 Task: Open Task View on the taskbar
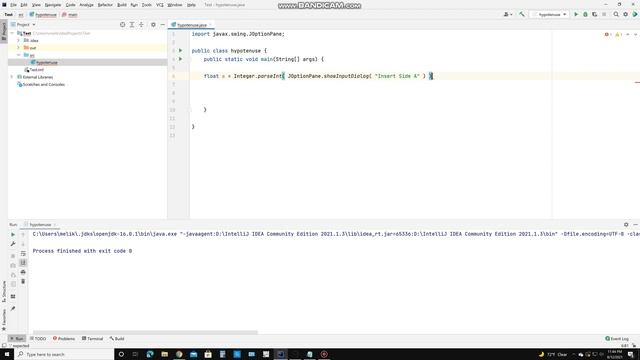135,354
